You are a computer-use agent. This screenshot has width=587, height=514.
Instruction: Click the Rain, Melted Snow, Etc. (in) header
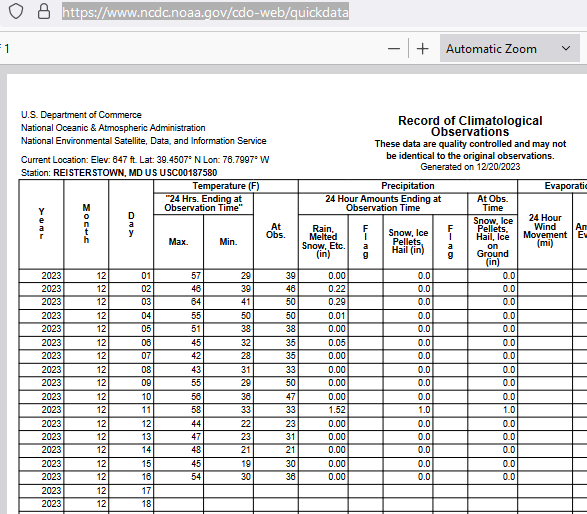[x=323, y=241]
